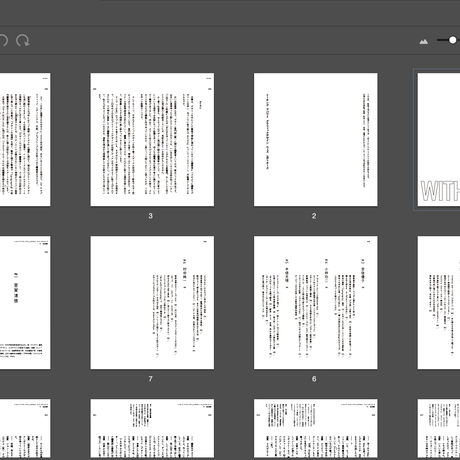Select the bottom row thumbnail below page 6
The width and height of the screenshot is (460, 460).
coord(316,428)
